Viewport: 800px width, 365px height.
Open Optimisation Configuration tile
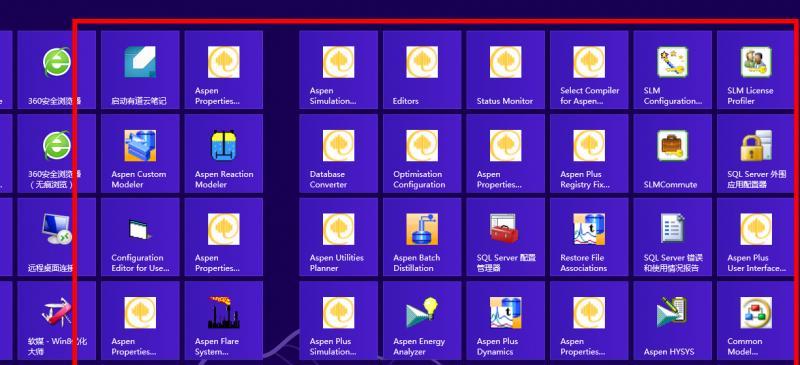click(x=422, y=153)
